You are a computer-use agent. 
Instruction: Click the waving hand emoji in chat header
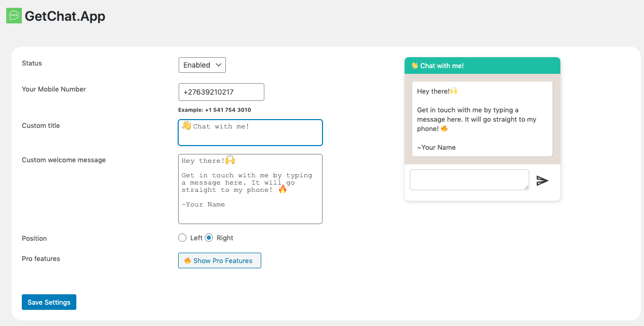[414, 66]
